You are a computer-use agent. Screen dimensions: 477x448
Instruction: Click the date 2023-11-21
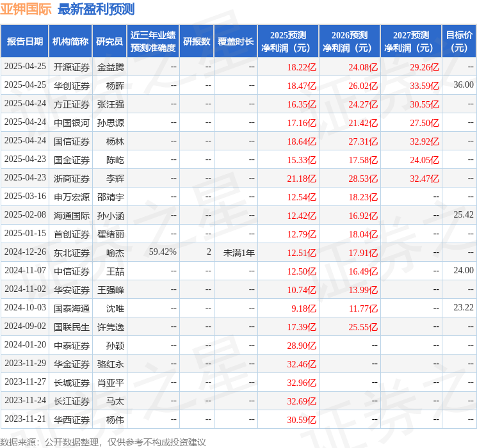[25, 419]
